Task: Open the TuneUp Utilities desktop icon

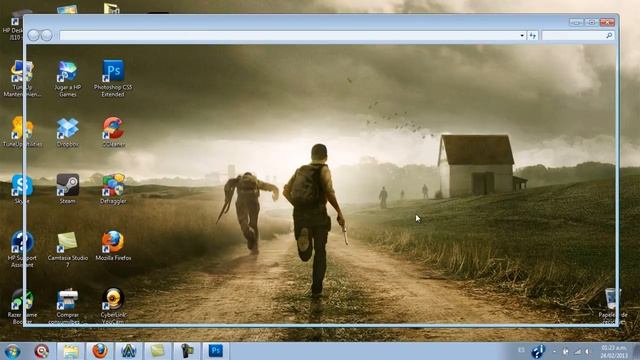Action: pos(22,131)
